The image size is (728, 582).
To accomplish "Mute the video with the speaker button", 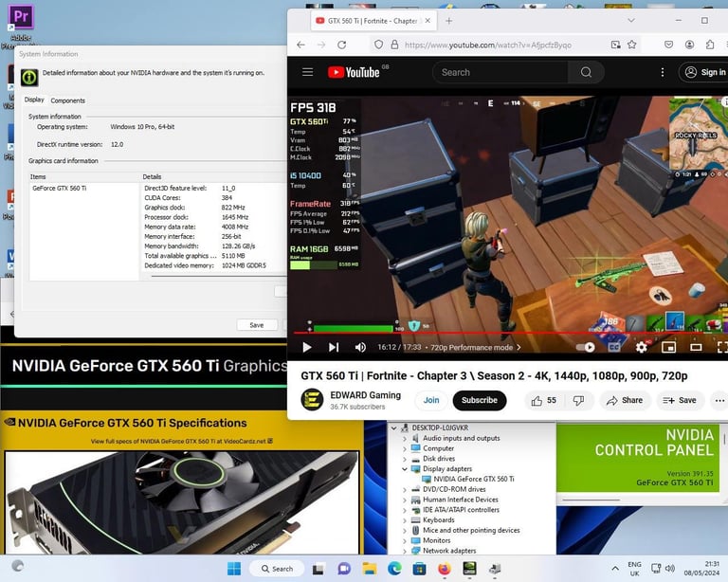I will [x=360, y=347].
